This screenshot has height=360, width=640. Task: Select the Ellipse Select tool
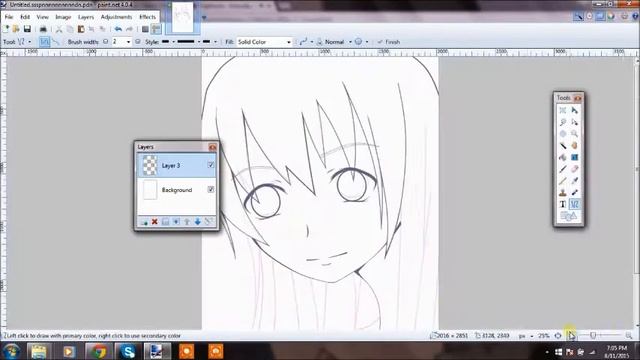coord(563,134)
